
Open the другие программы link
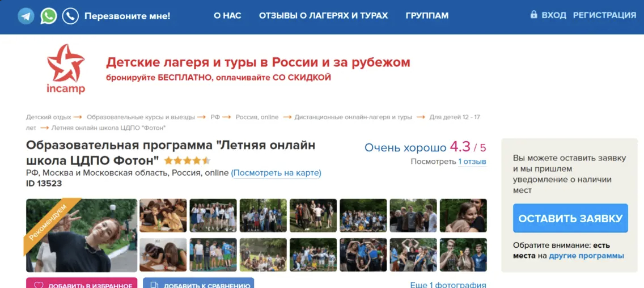pos(587,256)
